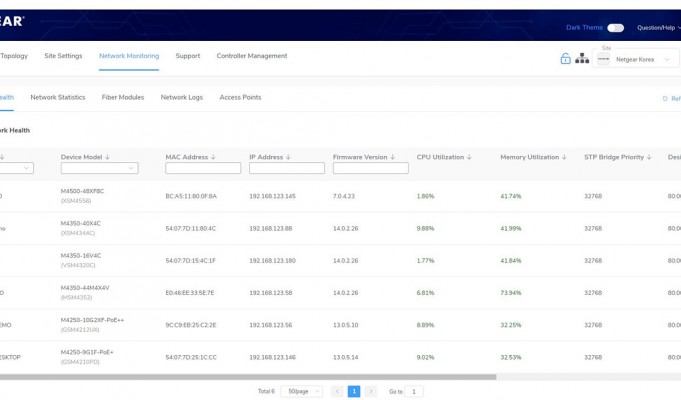Click CPU utilization value 1.86%
Viewport: 681px width, 400px height.
coord(425,196)
